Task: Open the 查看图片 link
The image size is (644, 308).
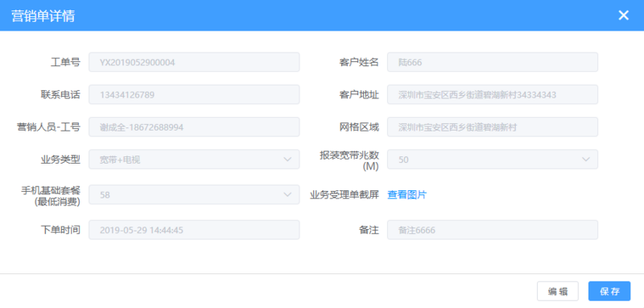Action: point(407,195)
